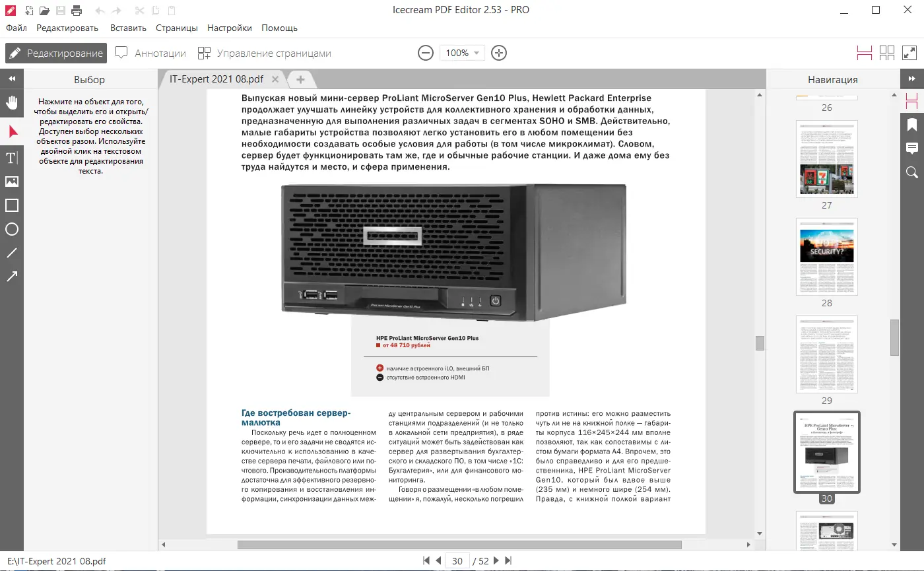Open the Вставить menu
The width and height of the screenshot is (924, 571).
(x=128, y=28)
